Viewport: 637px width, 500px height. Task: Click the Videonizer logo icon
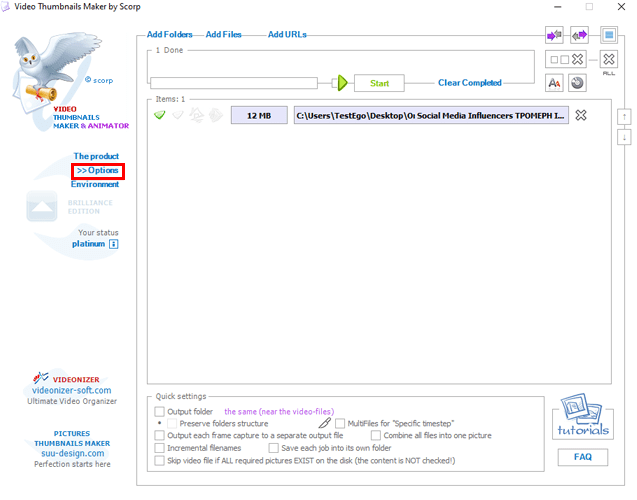click(41, 378)
